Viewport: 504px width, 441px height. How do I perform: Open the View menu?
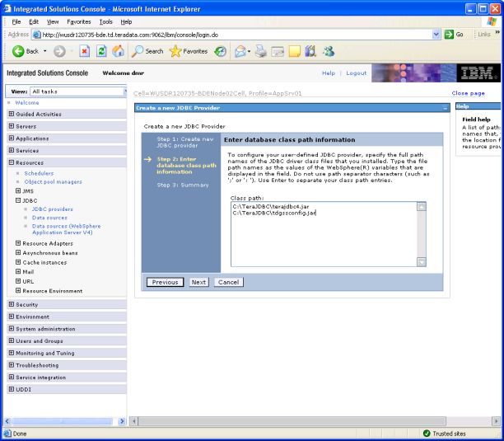click(53, 22)
